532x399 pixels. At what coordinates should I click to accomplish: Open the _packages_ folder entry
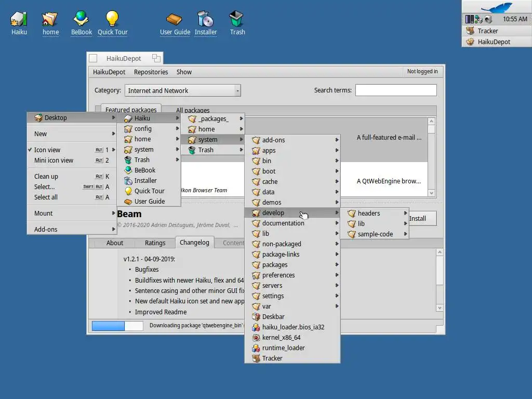click(x=212, y=119)
